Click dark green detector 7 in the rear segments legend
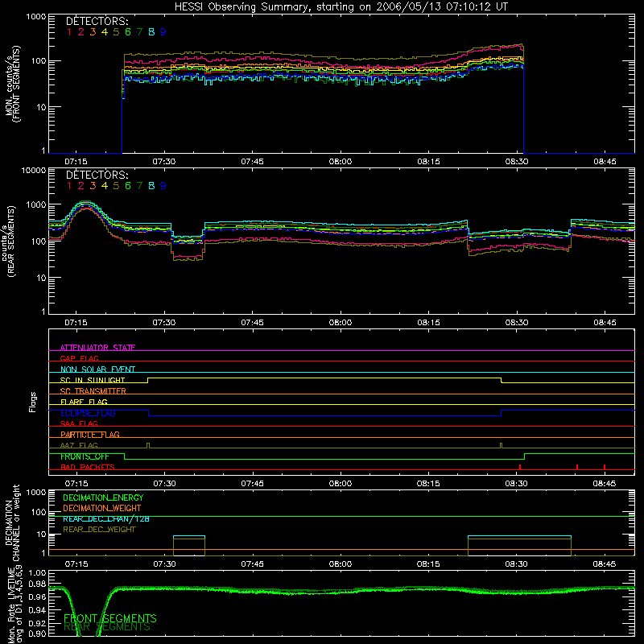This screenshot has height=644, width=644. pyautogui.click(x=139, y=186)
